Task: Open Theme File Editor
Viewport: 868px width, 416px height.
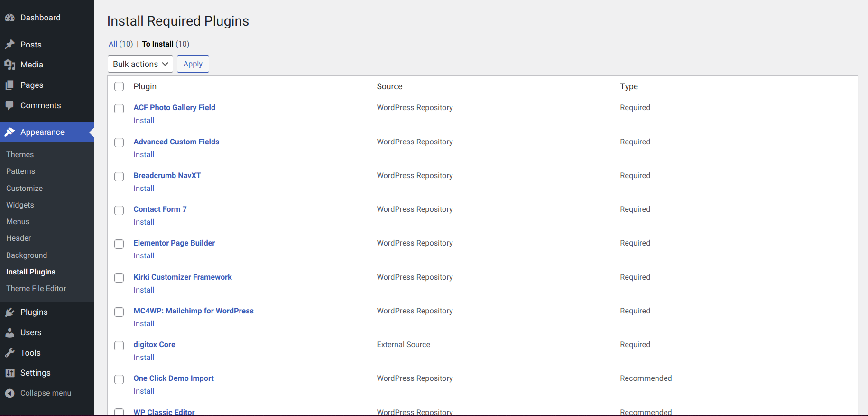Action: 36,288
